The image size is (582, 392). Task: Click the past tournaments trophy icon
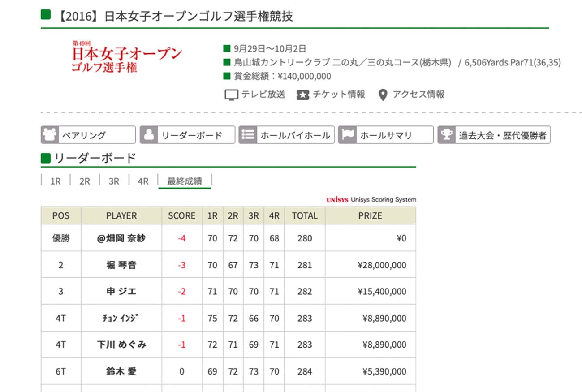446,135
